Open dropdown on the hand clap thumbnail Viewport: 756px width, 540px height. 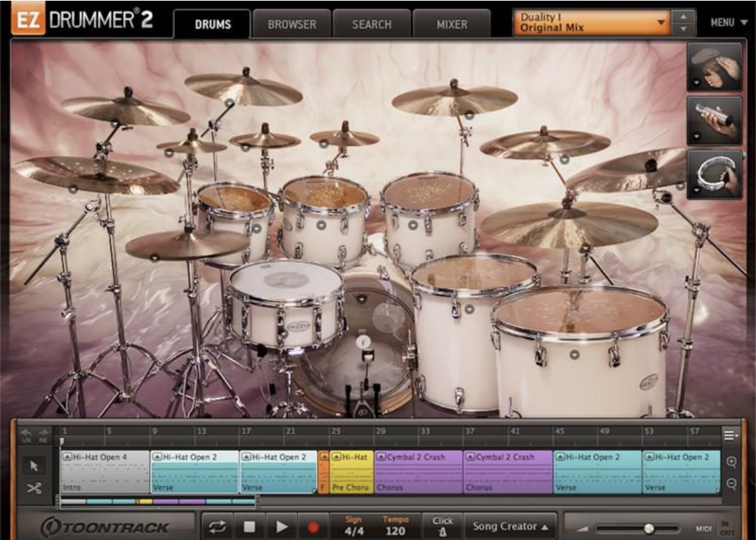(696, 83)
